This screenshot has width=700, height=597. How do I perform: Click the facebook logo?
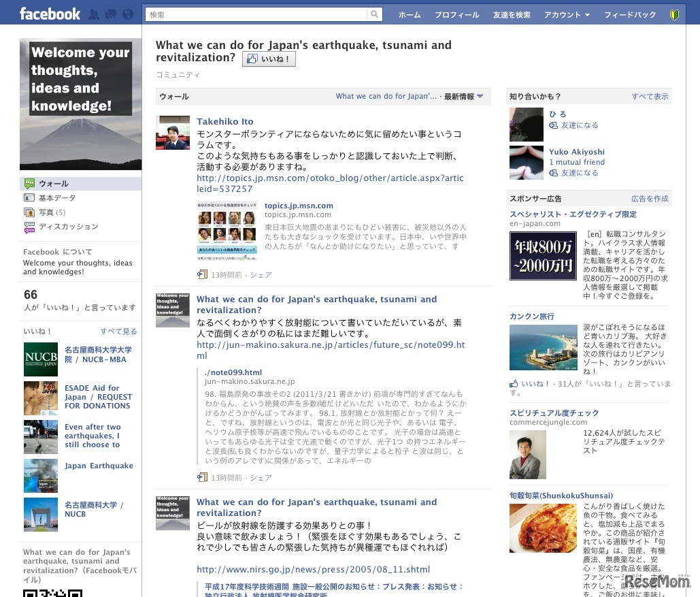coord(50,14)
